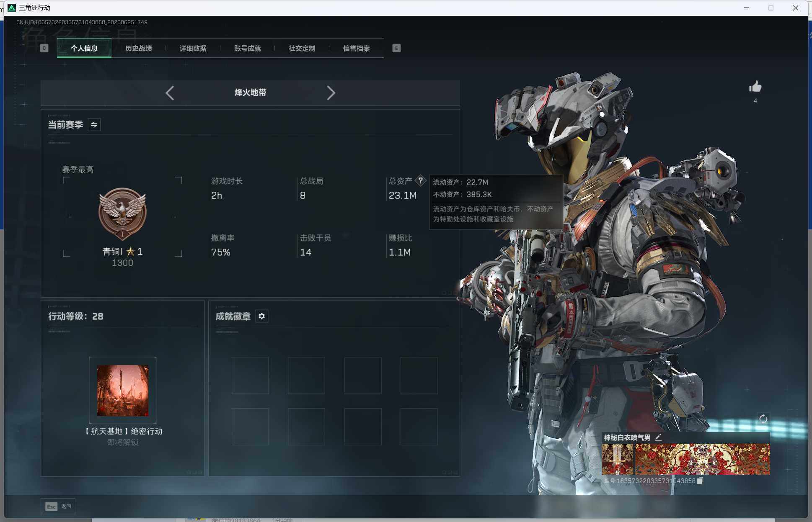
Task: Open the 航天基地 绝密行动 thumbnail
Action: [x=123, y=391]
